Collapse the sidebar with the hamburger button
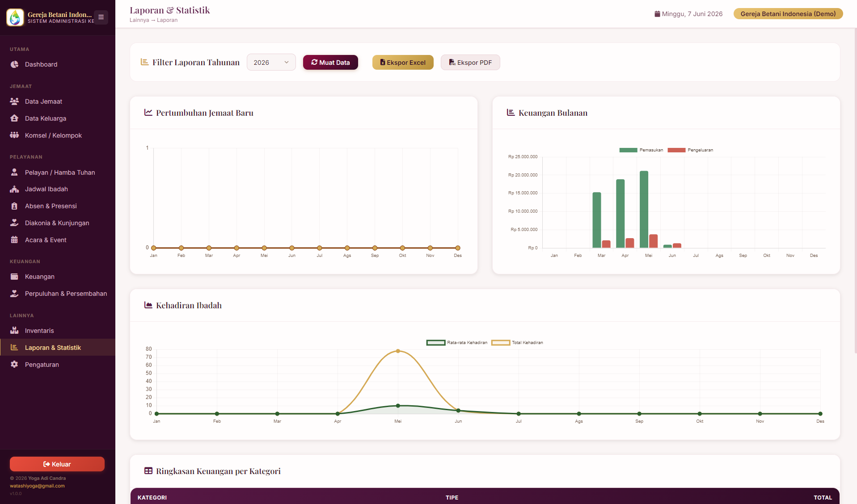 (101, 17)
